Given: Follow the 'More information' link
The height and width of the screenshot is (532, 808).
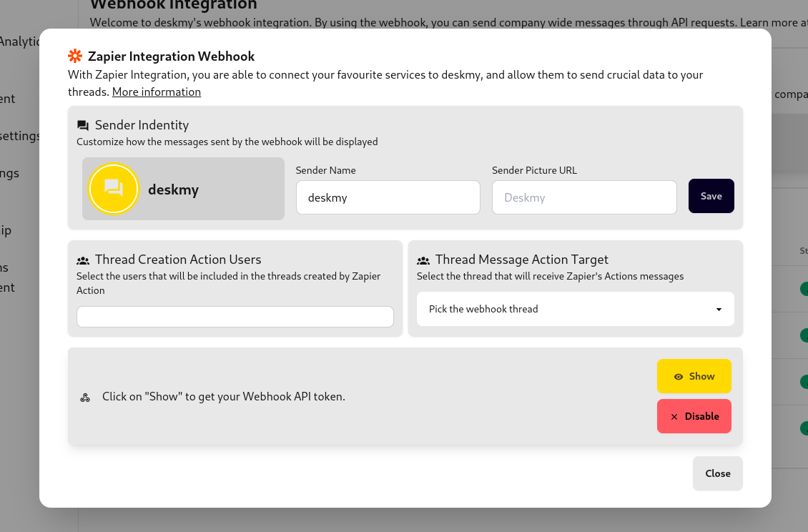Looking at the screenshot, I should [157, 92].
